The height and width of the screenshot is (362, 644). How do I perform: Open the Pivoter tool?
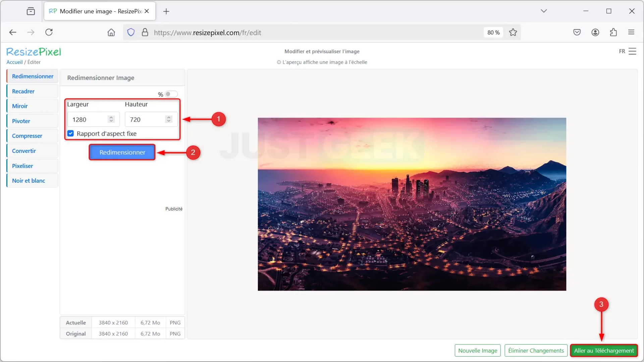pos(33,121)
